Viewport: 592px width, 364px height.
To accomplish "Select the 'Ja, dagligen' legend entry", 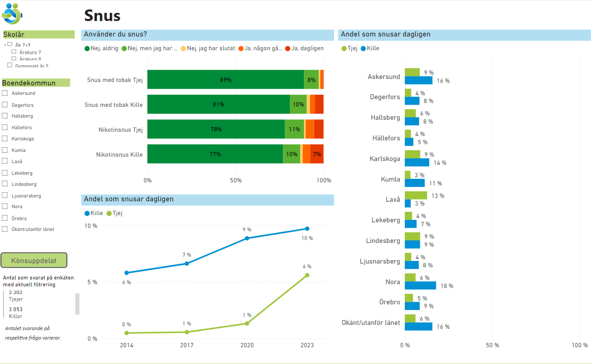I will tap(304, 49).
